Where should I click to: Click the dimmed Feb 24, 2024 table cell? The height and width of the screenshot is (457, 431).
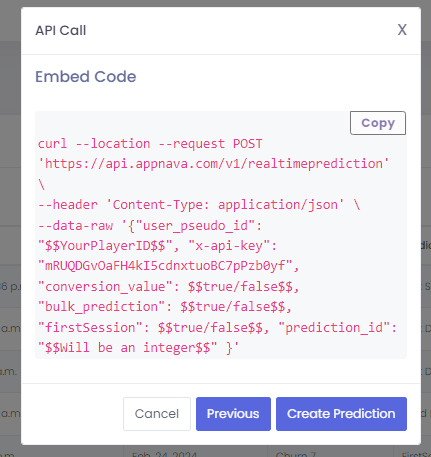tap(164, 454)
